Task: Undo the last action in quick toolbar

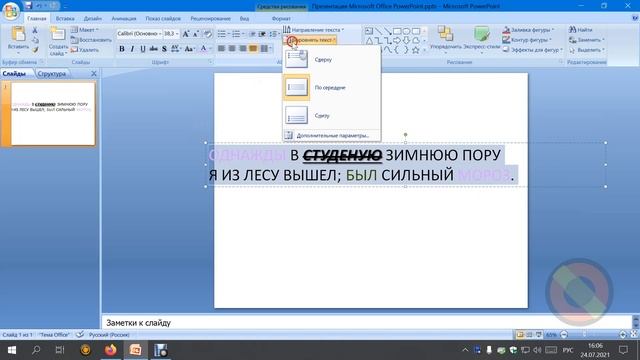Action: [x=39, y=6]
